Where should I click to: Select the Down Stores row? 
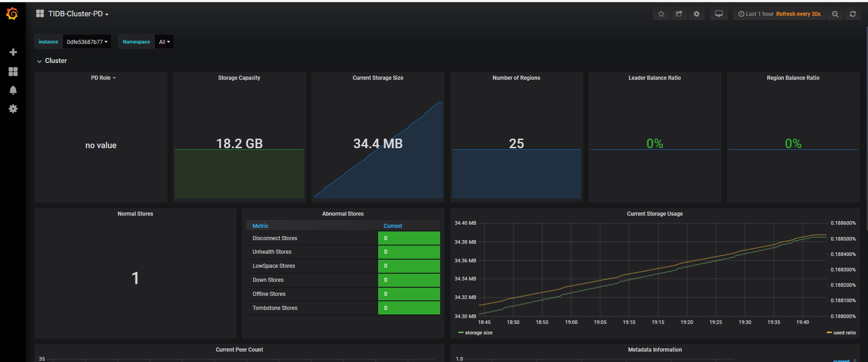point(343,280)
